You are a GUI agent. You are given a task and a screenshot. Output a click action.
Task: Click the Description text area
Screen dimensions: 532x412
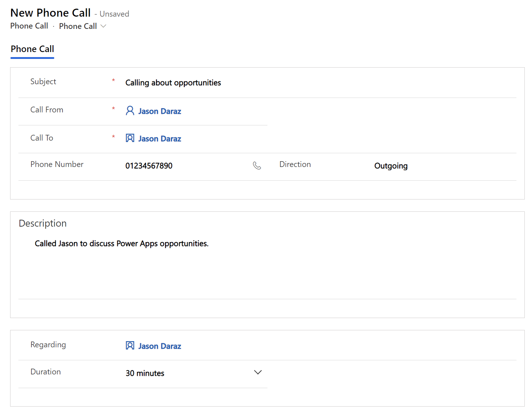point(267,267)
